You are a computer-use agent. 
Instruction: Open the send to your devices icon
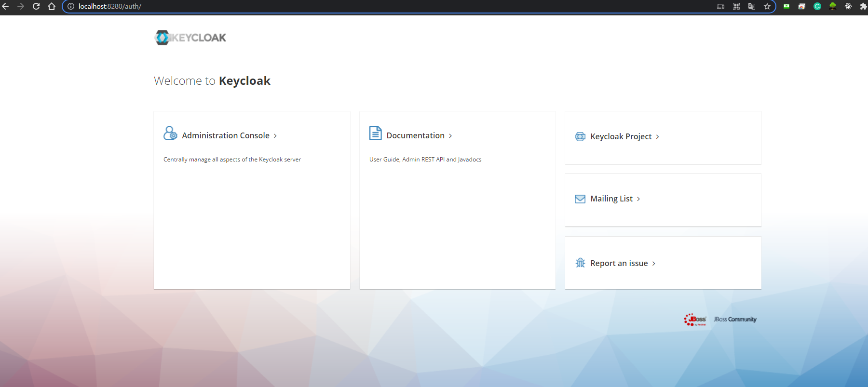coord(721,6)
